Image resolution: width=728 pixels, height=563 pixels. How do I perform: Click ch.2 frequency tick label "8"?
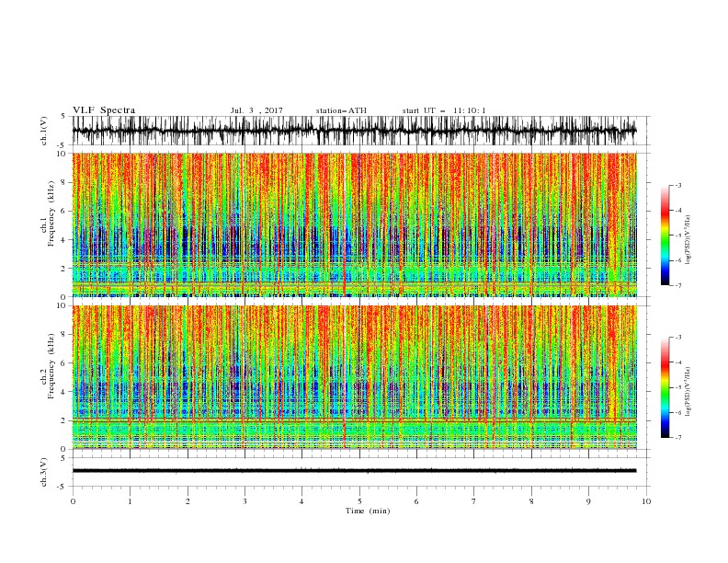[64, 335]
